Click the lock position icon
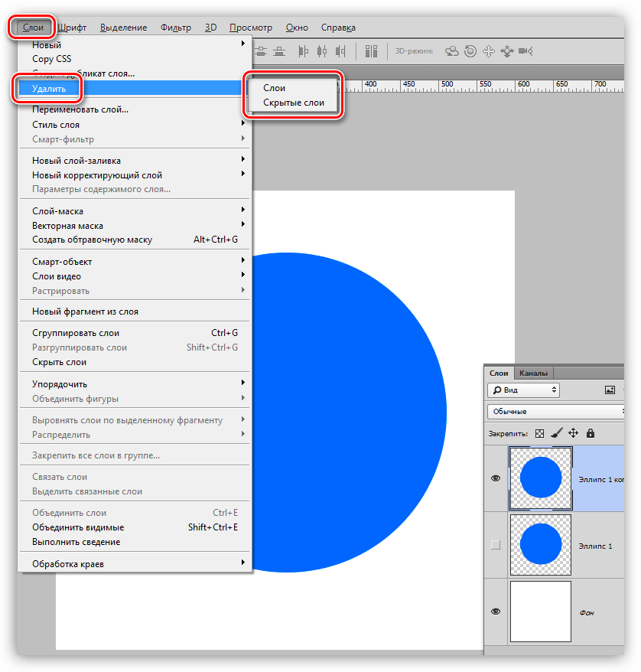 pos(573,433)
